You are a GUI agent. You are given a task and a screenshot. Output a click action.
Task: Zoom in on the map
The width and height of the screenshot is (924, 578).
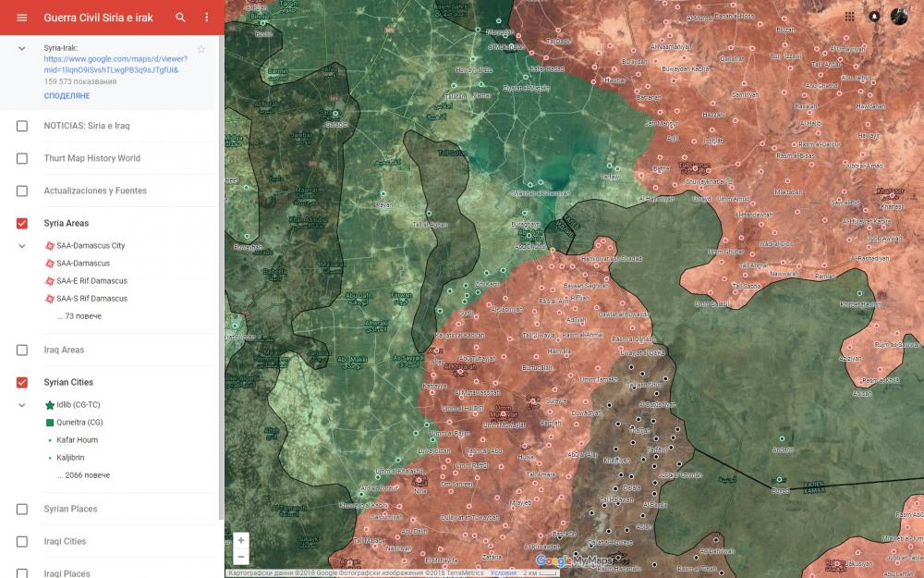[x=241, y=540]
